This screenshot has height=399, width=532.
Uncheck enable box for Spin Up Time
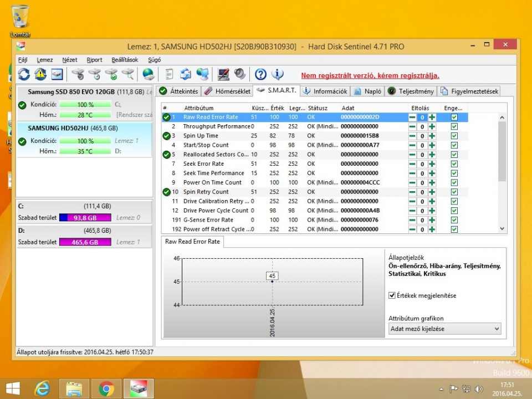coord(454,136)
